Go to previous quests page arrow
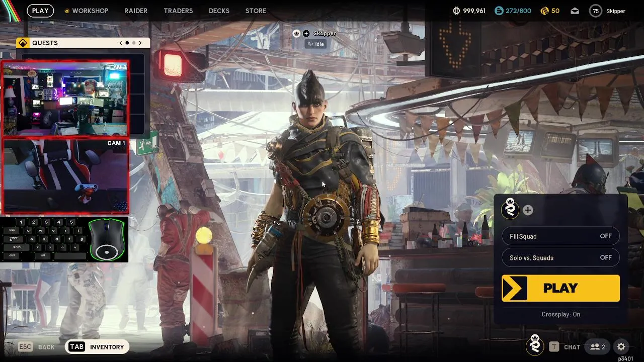Screen dimensions: 644x362 (121, 43)
